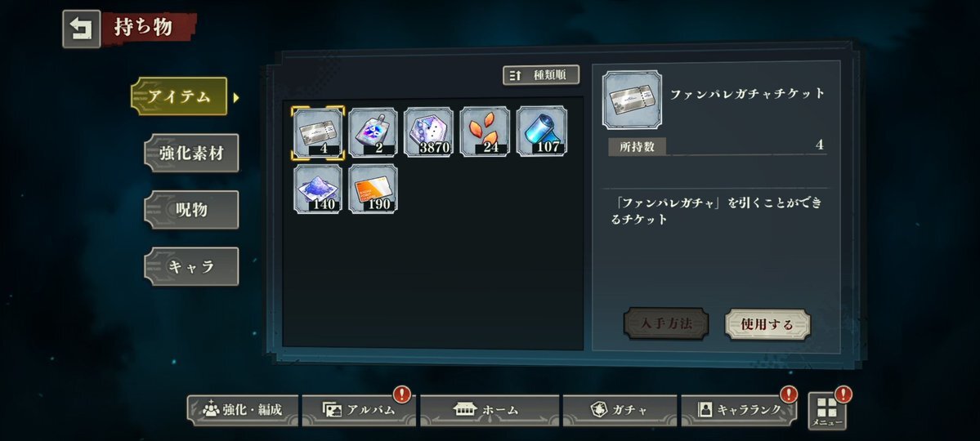The width and height of the screenshot is (980, 441).
Task: Switch to the アイテム tab
Action: tap(179, 96)
